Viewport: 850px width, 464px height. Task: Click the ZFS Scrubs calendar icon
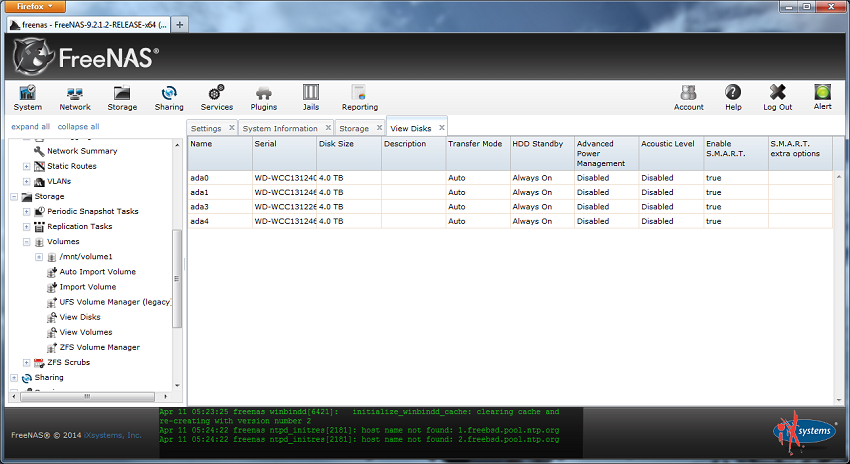tap(39, 362)
